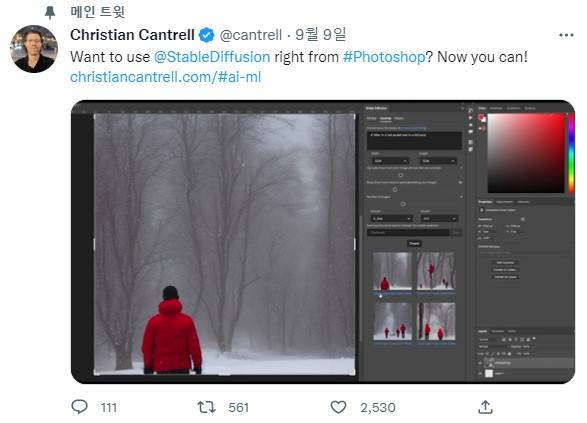
Task: Toggle the layer filtering switch in Layers panel
Action: [x=534, y=338]
